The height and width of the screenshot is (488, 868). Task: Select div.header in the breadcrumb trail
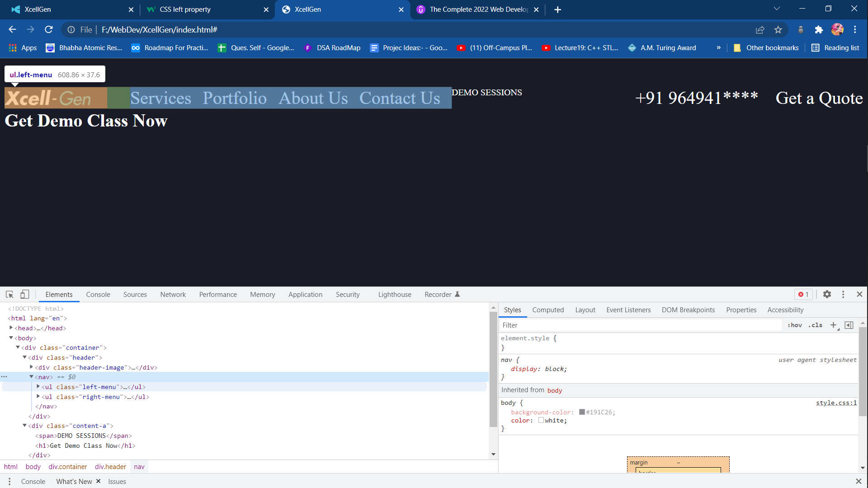pyautogui.click(x=110, y=466)
